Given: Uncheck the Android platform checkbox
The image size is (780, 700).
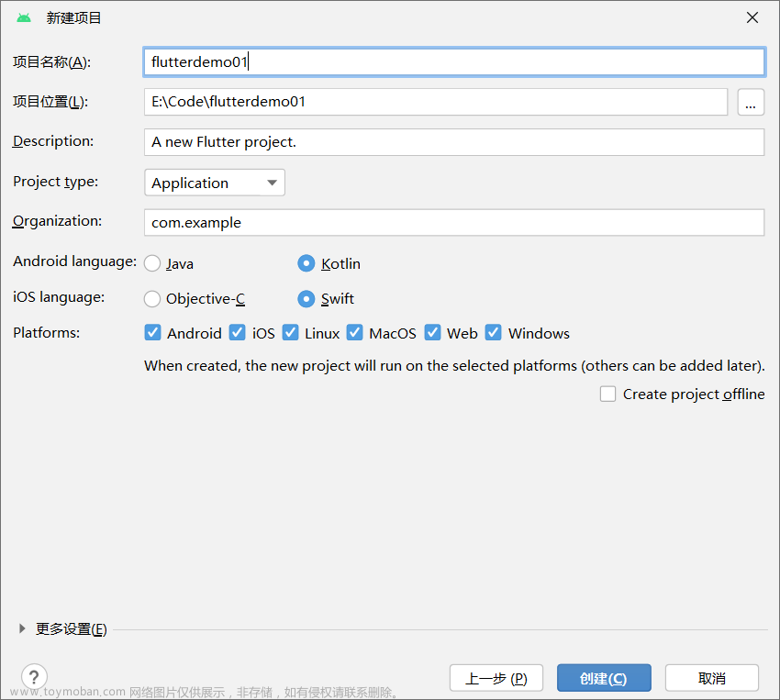Looking at the screenshot, I should [152, 333].
